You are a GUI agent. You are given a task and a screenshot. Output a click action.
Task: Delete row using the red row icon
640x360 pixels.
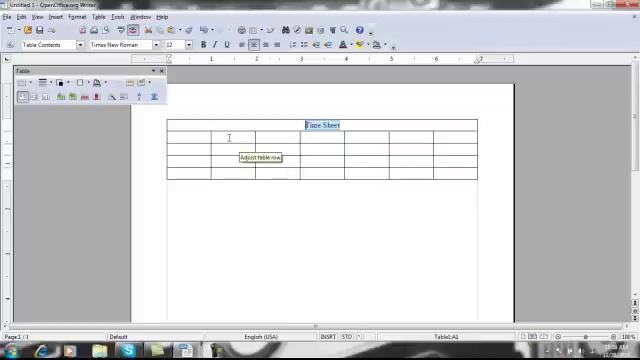click(85, 97)
